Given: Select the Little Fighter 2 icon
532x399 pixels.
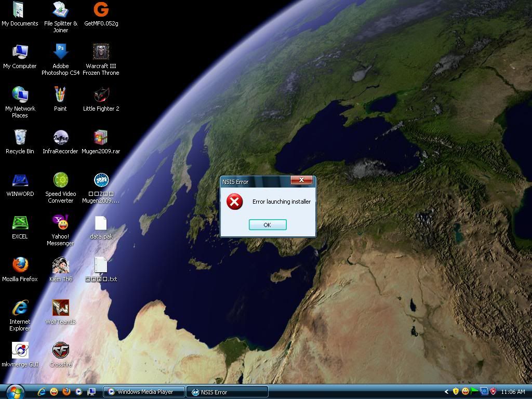Looking at the screenshot, I should pos(101,99).
